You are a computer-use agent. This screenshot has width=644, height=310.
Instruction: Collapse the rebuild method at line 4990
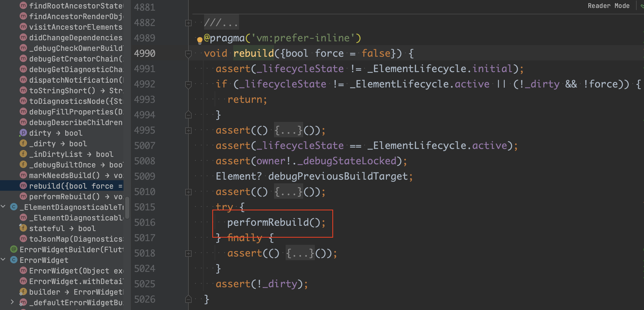[188, 54]
